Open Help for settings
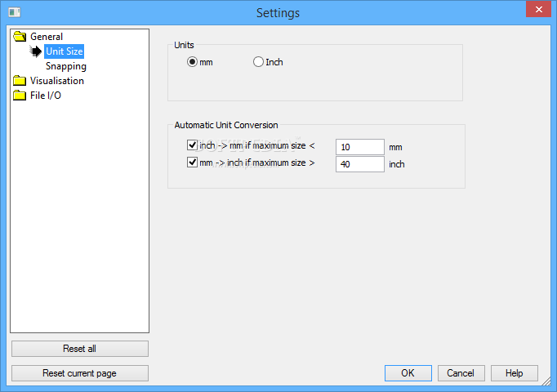This screenshot has height=392, width=557. pyautogui.click(x=515, y=373)
